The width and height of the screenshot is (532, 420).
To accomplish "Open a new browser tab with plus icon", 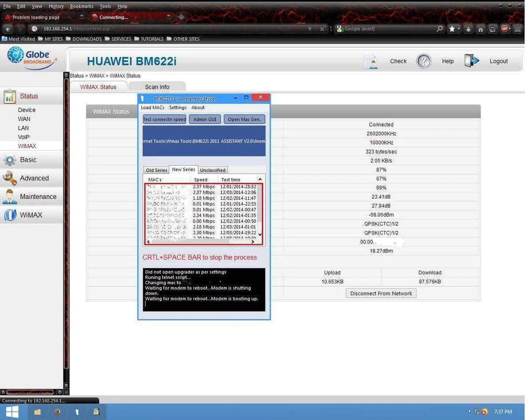I will pos(181,17).
